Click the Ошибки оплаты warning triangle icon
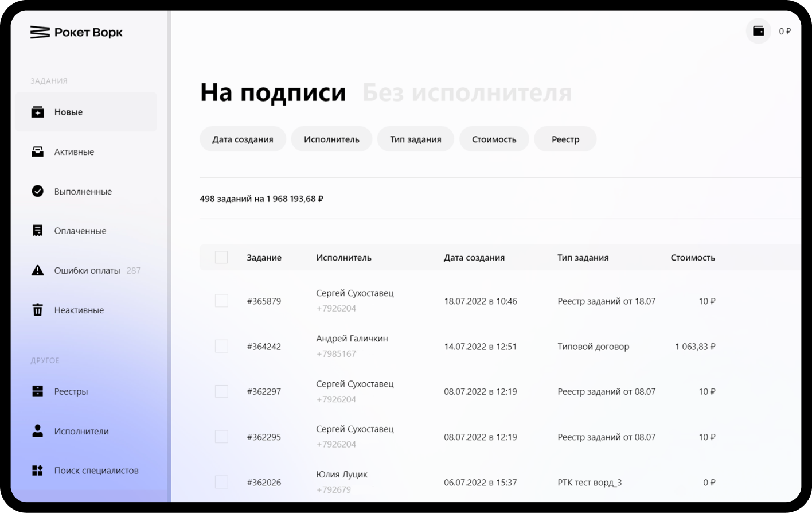The width and height of the screenshot is (812, 513). 37,270
